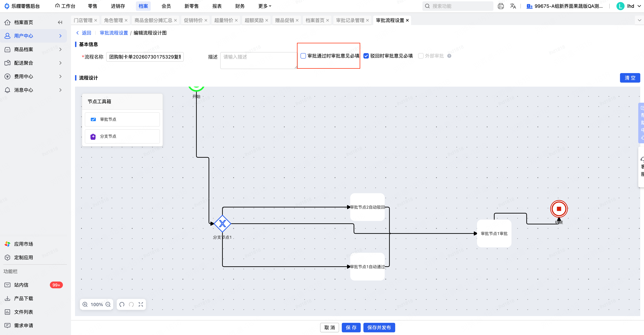The width and height of the screenshot is (644, 335).
Task: Open the tab list dropdown chevron
Action: 639,20
